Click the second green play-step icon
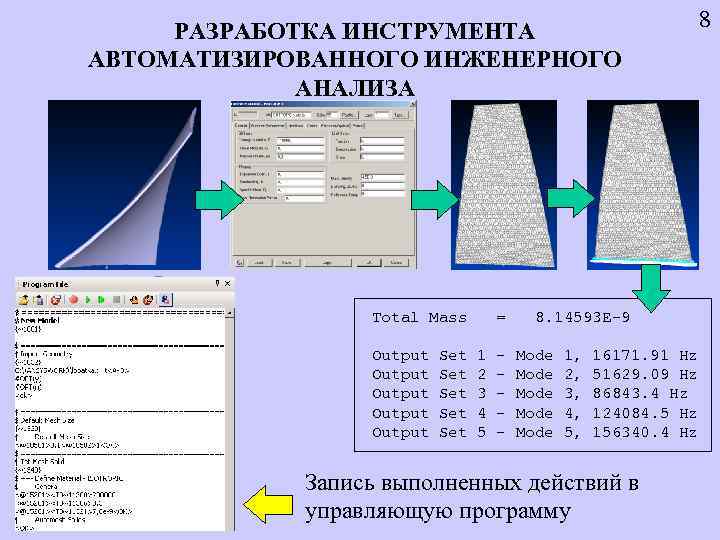 tap(101, 300)
